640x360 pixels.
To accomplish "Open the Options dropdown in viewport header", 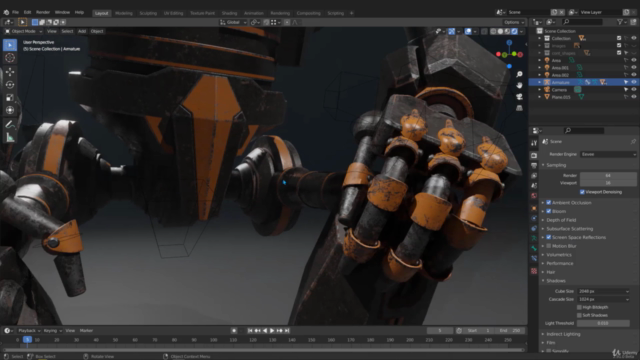I will pyautogui.click(x=513, y=22).
